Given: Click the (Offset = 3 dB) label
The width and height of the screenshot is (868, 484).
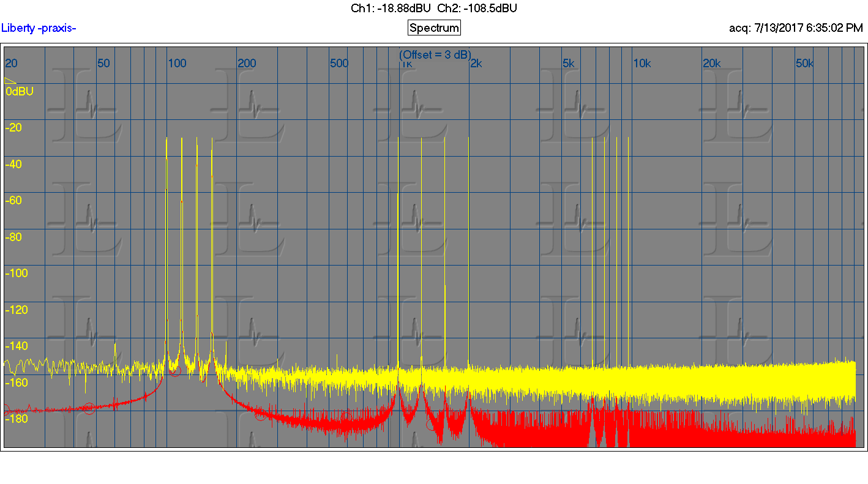Looking at the screenshot, I should (435, 54).
